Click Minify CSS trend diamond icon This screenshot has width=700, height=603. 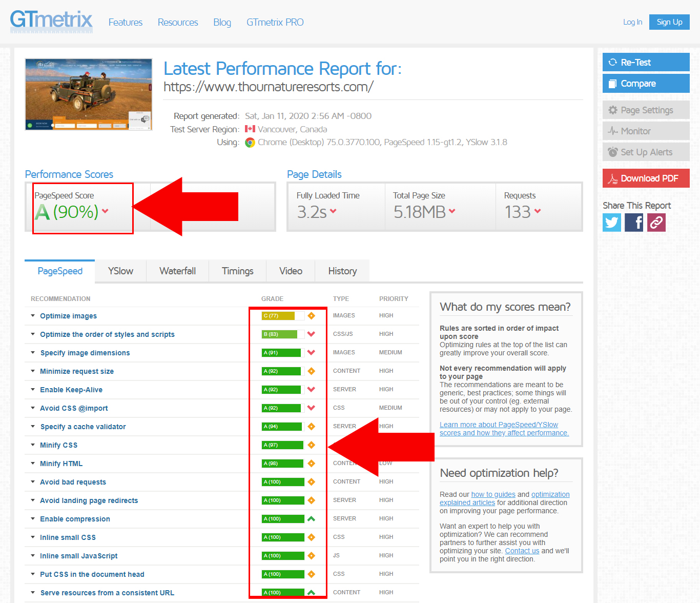point(311,445)
